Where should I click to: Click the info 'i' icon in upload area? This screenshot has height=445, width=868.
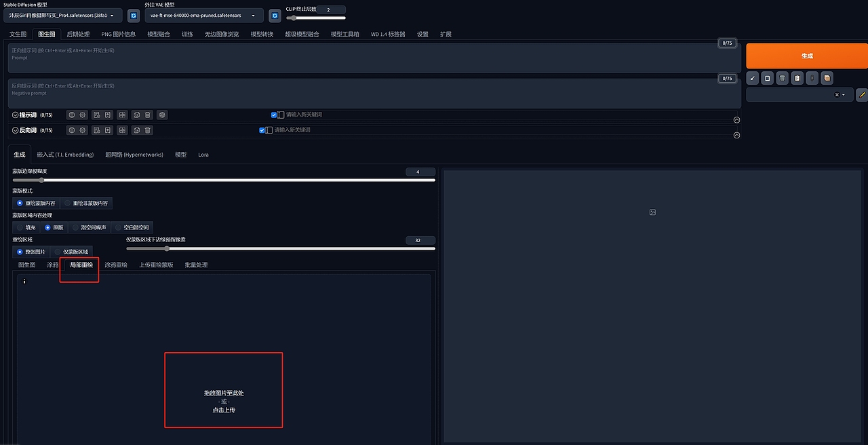(24, 282)
